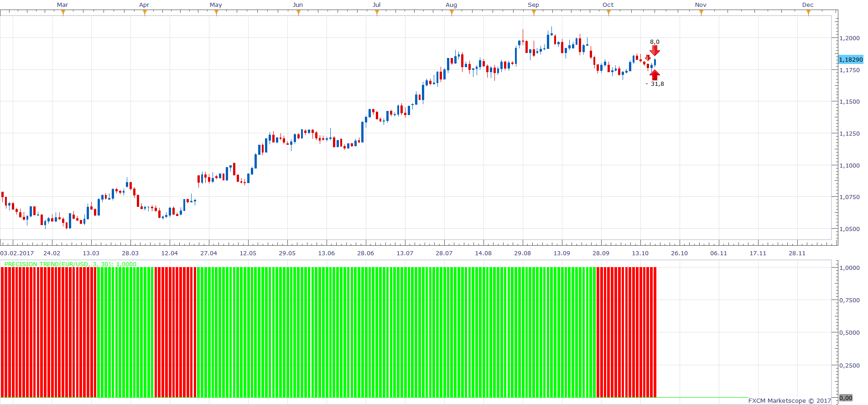Click the 28.07 date label
Viewport: 868px width, 405px height.
(x=444, y=253)
